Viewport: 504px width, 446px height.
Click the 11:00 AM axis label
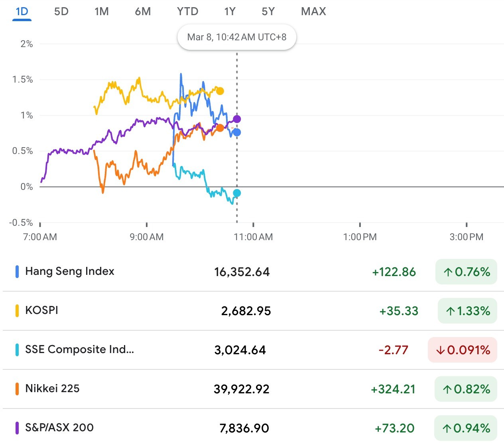tap(253, 237)
